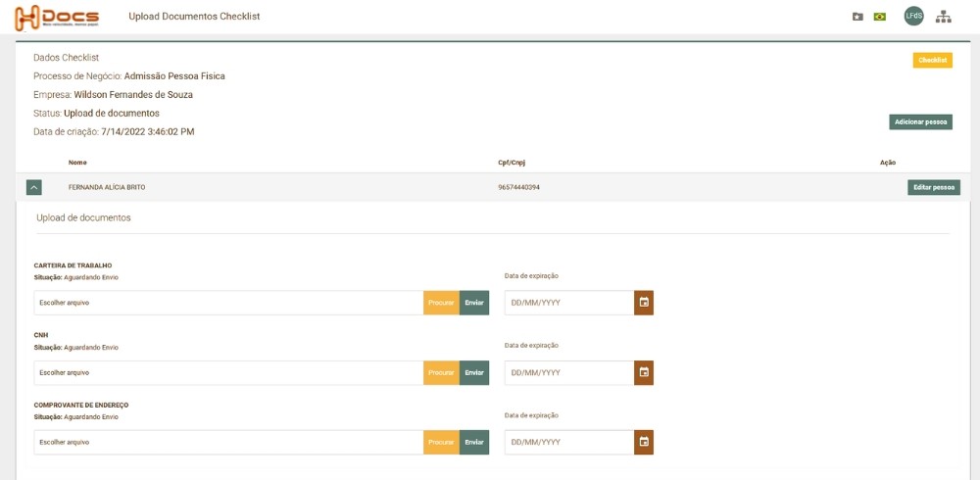Click Procurar for Comprovante de Endereço
This screenshot has width=980, height=480.
(x=441, y=442)
